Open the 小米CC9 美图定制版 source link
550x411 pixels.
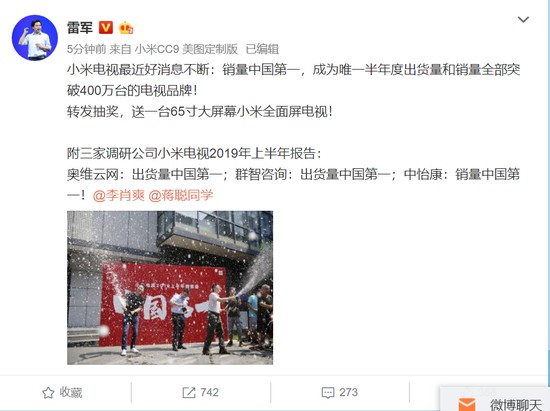186,49
